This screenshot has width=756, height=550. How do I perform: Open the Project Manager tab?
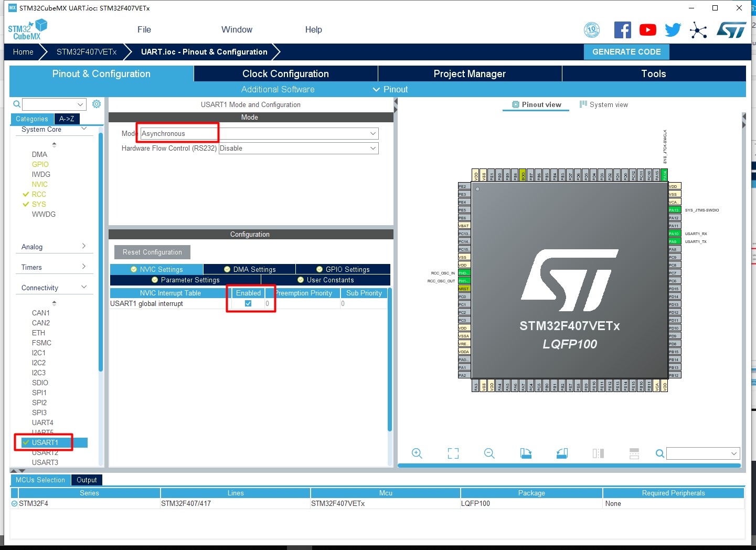[469, 73]
